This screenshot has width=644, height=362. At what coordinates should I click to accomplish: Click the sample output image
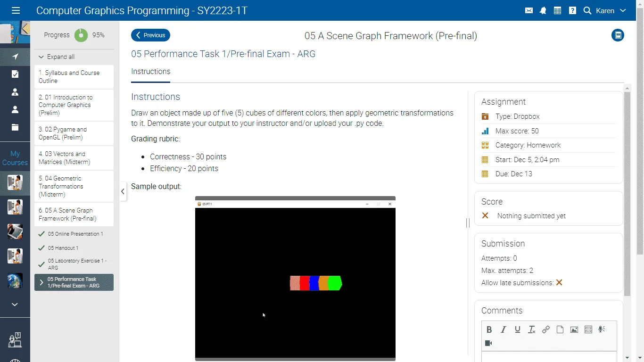click(x=295, y=279)
